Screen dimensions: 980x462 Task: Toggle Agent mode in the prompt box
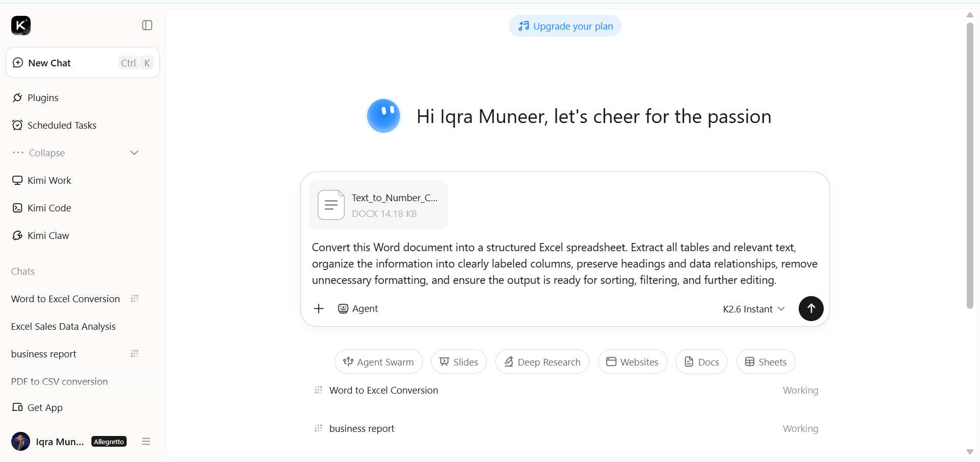(358, 308)
